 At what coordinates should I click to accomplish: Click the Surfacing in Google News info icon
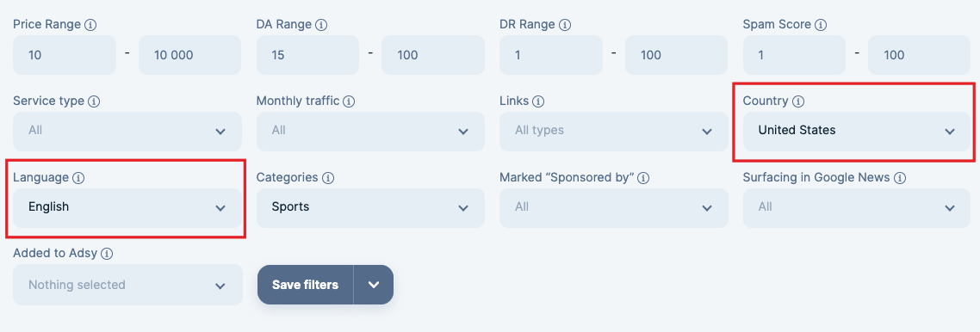(900, 178)
